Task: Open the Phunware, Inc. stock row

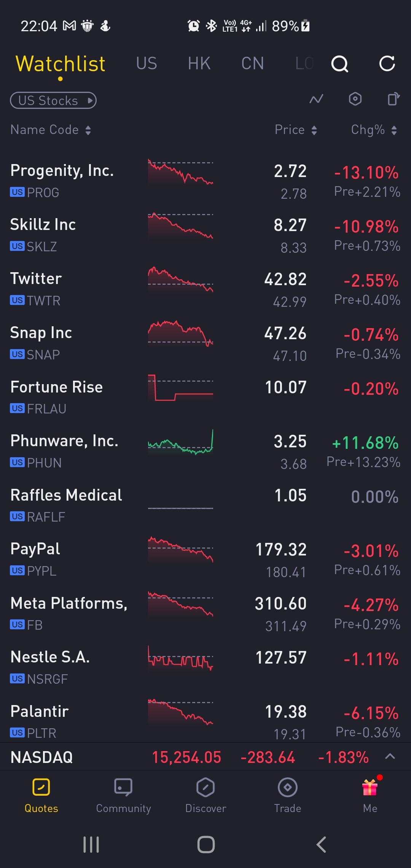Action: click(x=205, y=452)
